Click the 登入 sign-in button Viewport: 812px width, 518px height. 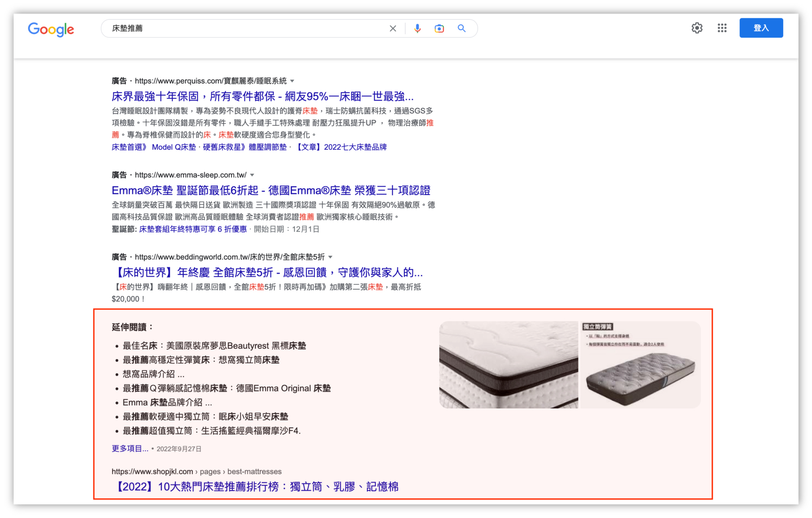pos(761,28)
